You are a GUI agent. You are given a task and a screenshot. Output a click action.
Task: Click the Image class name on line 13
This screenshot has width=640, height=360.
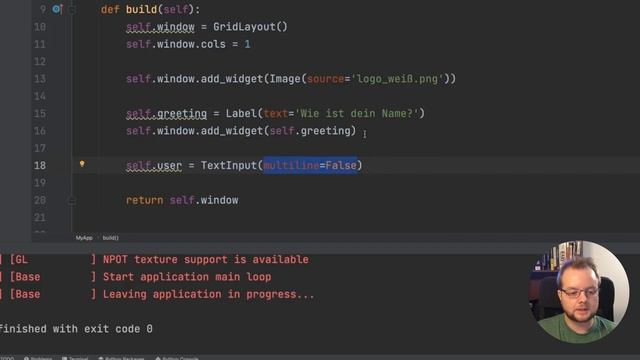(285, 79)
